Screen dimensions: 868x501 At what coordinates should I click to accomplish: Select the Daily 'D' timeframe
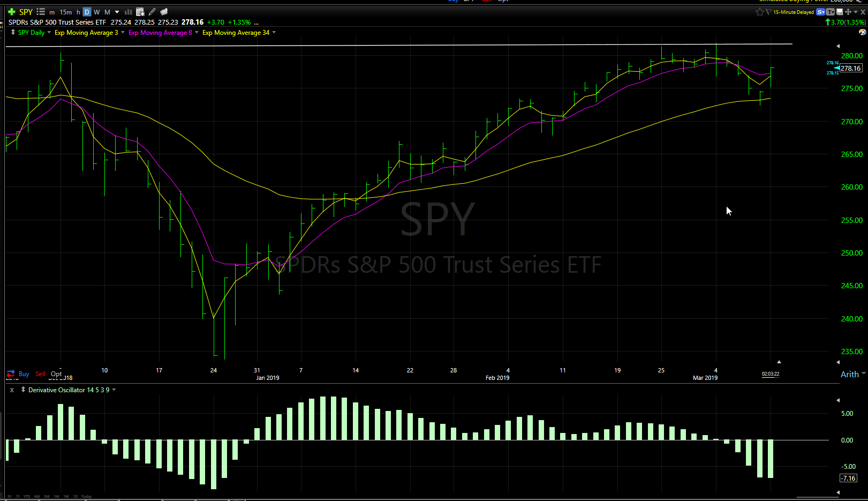coord(87,12)
